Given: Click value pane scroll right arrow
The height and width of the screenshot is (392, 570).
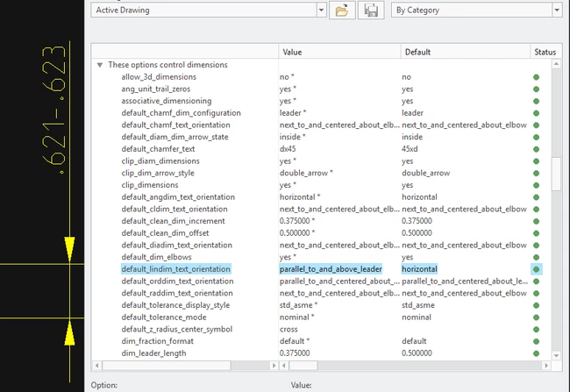Looking at the screenshot, I should [546, 366].
